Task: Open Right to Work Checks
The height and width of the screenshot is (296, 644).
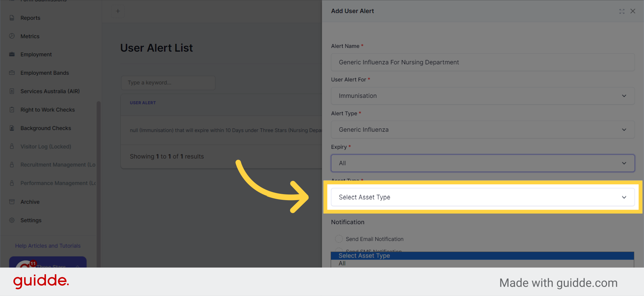Action: click(48, 110)
